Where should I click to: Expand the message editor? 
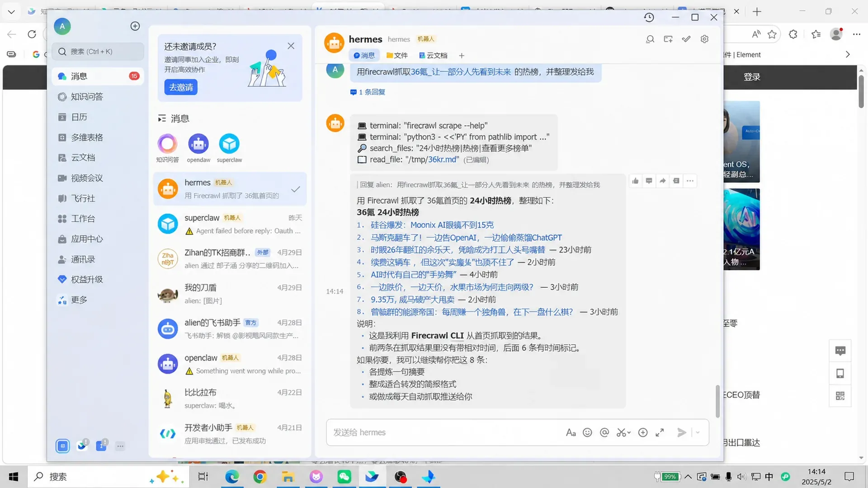click(660, 432)
